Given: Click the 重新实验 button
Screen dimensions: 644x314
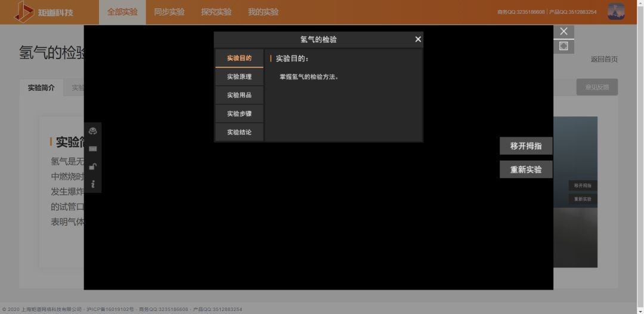Looking at the screenshot, I should click(x=526, y=170).
